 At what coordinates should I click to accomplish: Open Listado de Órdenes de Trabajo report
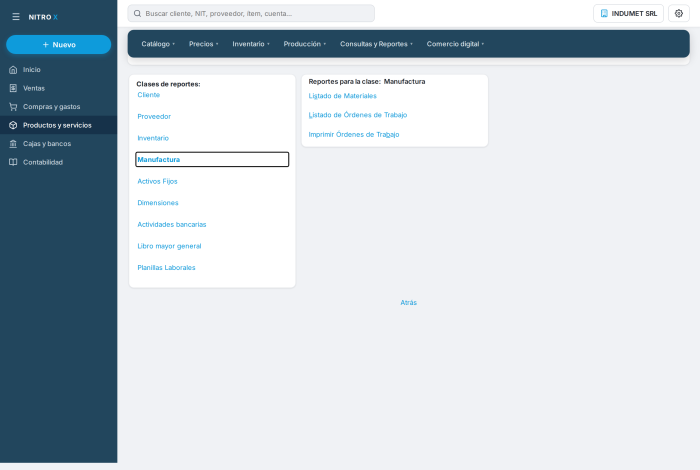pyautogui.click(x=358, y=115)
